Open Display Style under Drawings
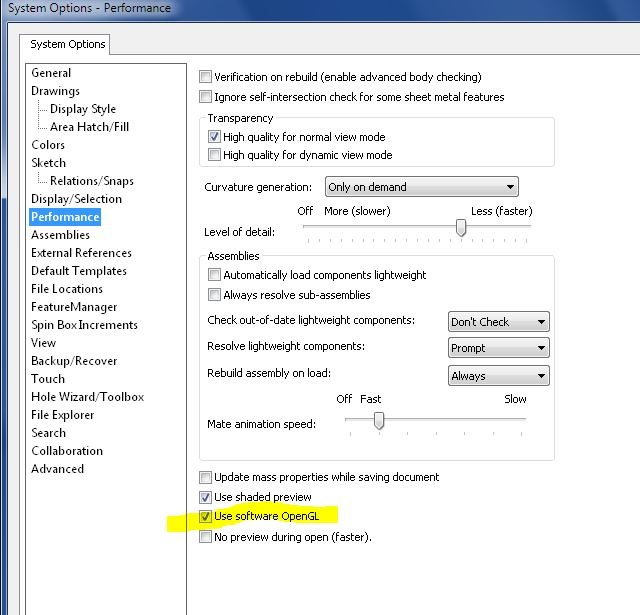640x615 pixels. [83, 109]
